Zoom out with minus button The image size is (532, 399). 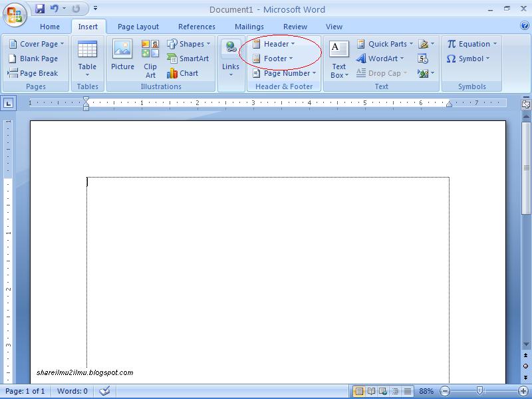(x=445, y=391)
